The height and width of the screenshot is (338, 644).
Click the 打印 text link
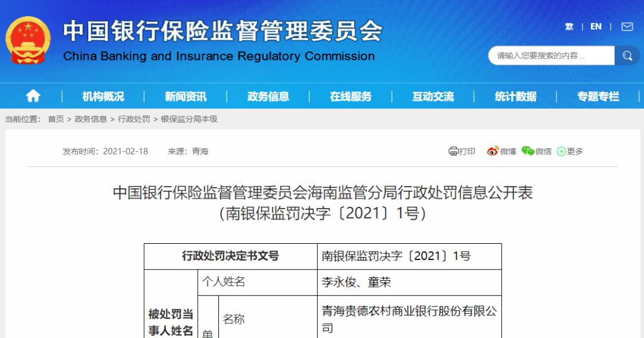467,151
